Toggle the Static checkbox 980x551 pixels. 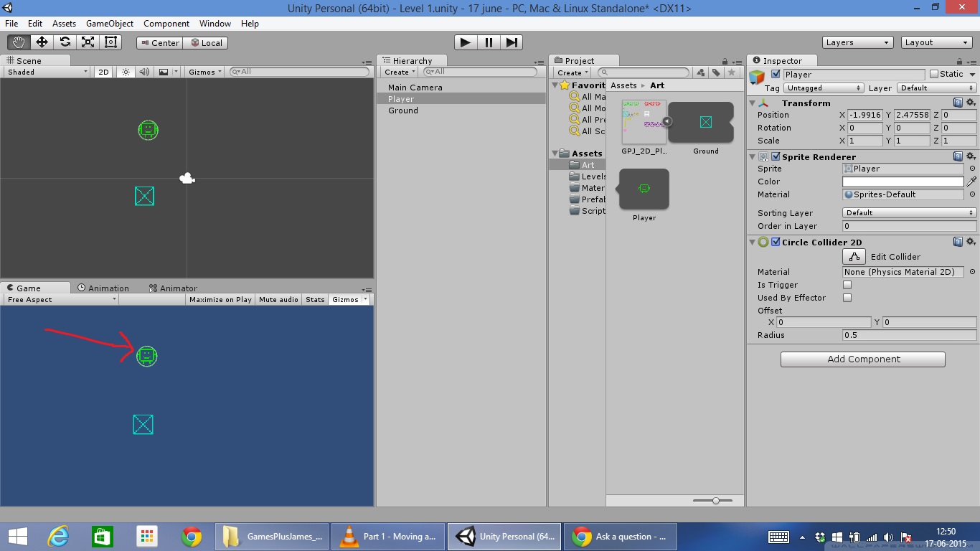click(933, 74)
